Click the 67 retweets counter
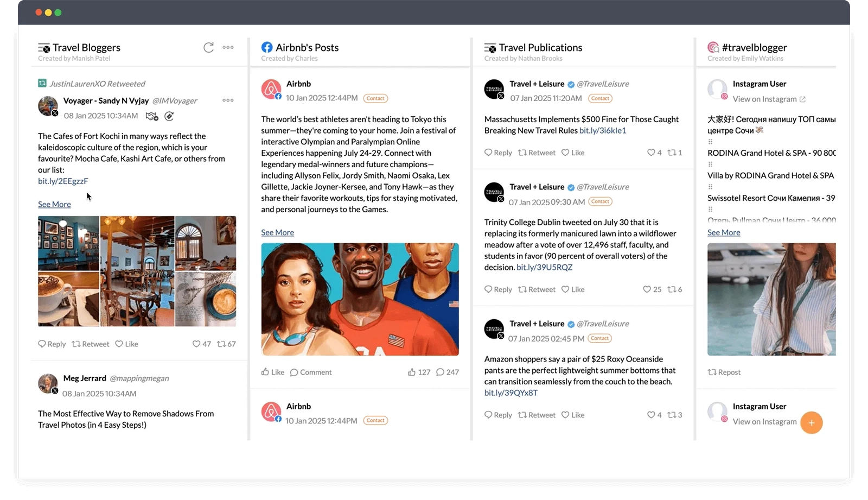The image size is (868, 500). [226, 344]
